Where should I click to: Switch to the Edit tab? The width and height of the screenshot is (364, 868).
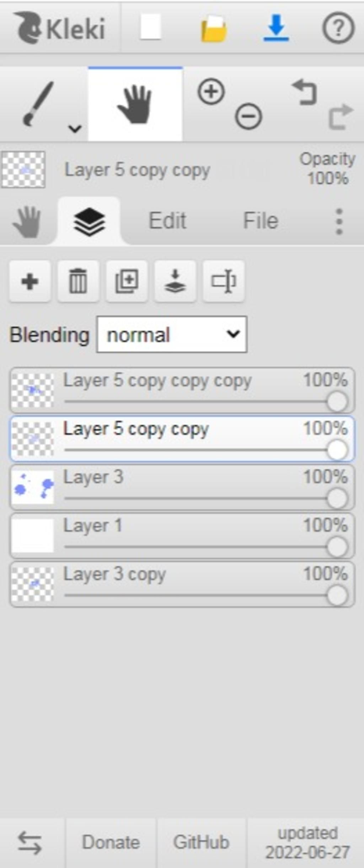(167, 221)
